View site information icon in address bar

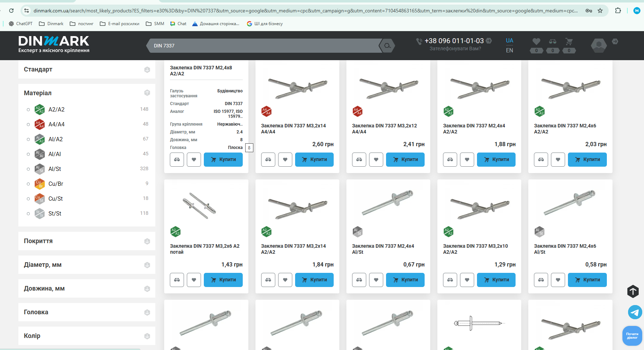tap(27, 11)
